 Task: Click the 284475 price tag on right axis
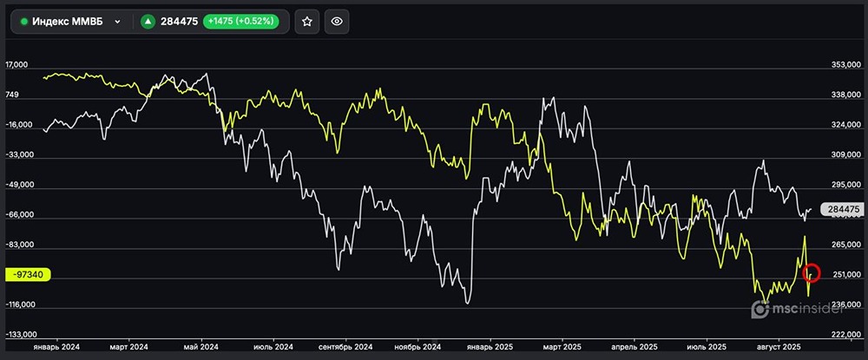click(x=843, y=210)
